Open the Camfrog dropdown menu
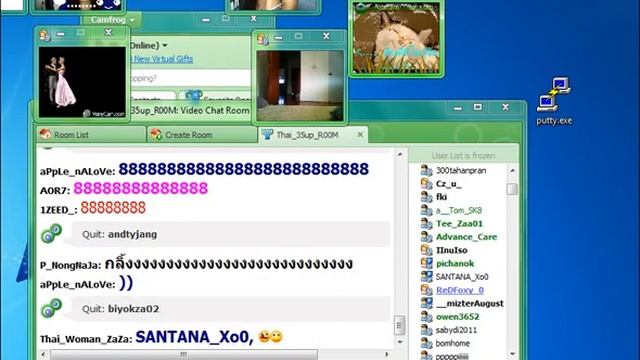 [112, 20]
